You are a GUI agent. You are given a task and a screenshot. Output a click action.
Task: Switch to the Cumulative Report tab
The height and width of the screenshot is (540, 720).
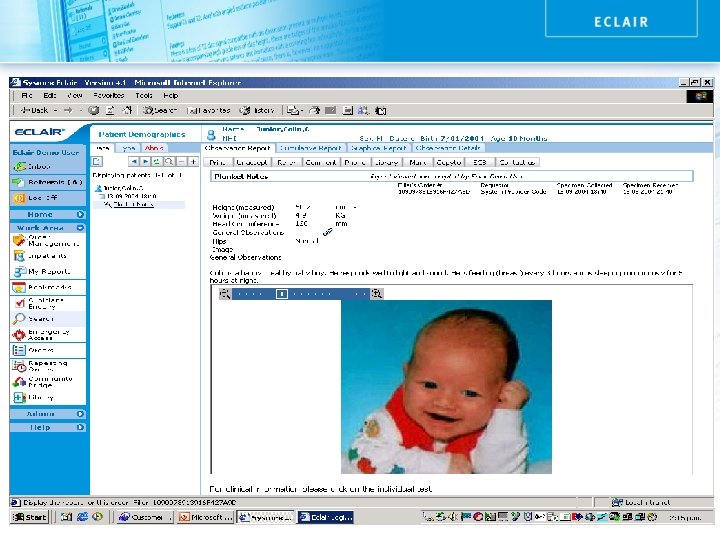[310, 148]
